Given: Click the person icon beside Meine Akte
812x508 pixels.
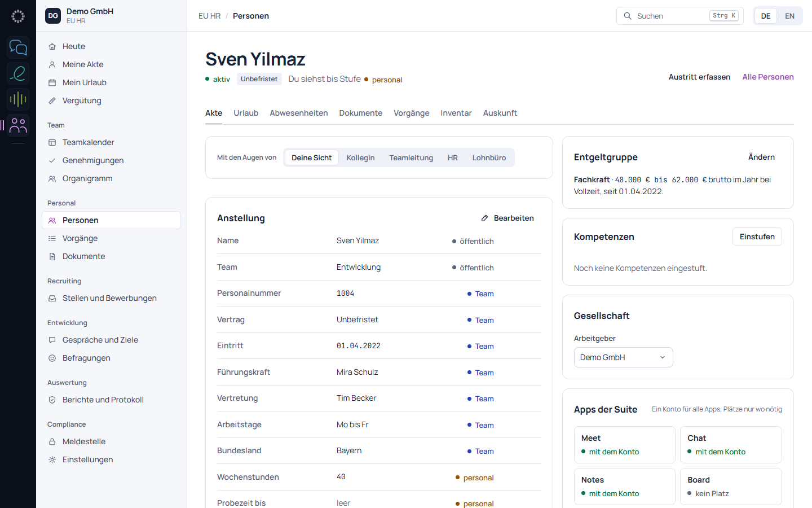Looking at the screenshot, I should pyautogui.click(x=52, y=65).
